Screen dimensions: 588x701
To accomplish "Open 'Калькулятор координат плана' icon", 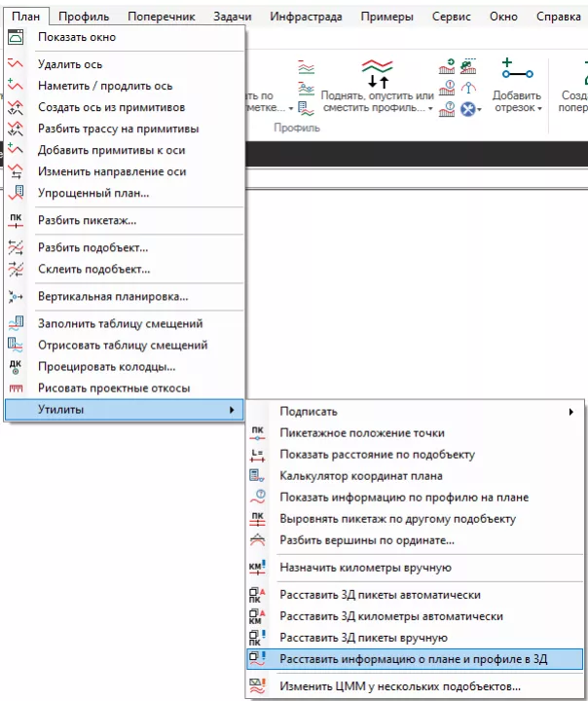I will coord(257,476).
